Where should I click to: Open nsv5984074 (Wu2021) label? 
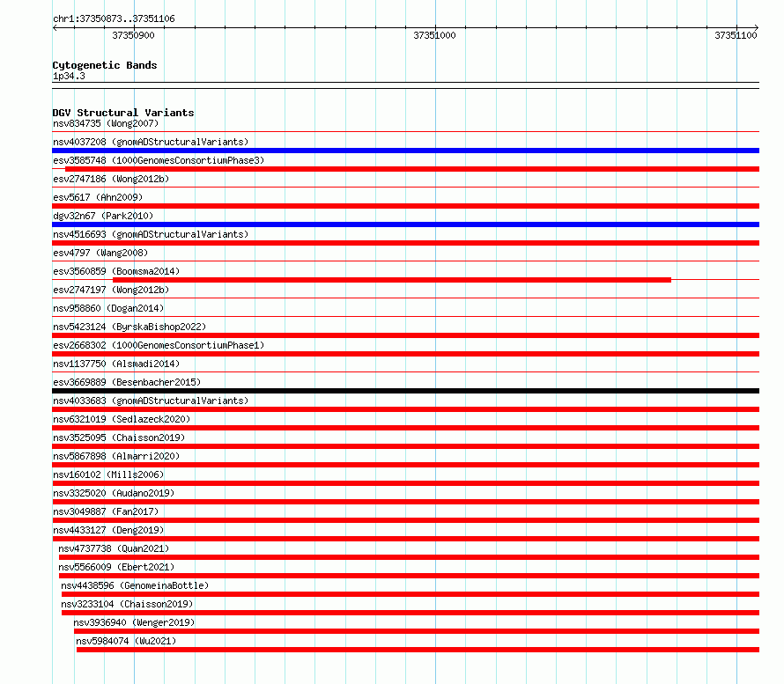126,641
